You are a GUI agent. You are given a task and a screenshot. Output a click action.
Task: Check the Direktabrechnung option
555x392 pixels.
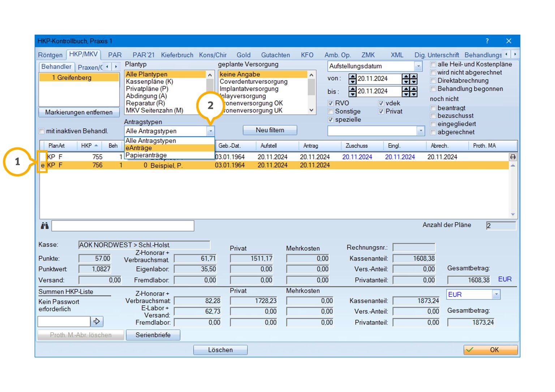point(433,81)
